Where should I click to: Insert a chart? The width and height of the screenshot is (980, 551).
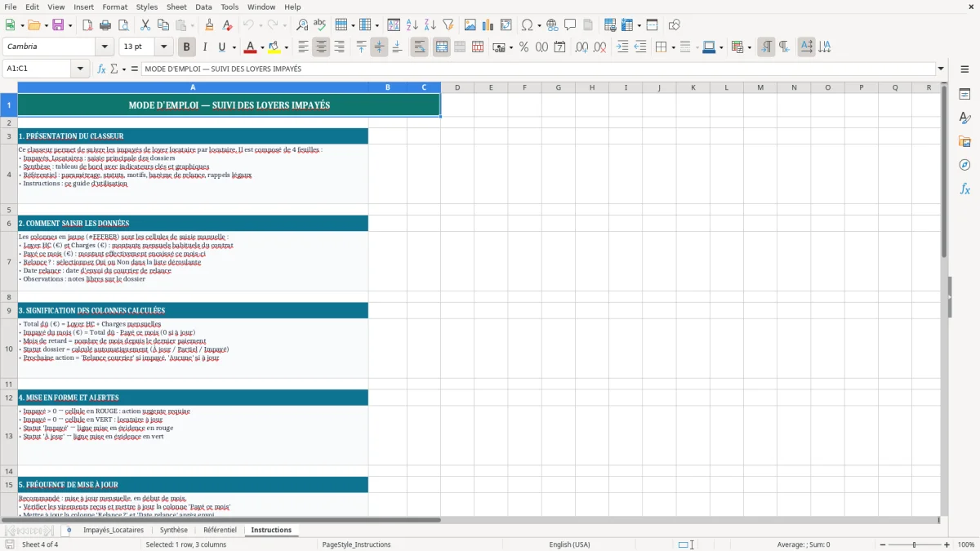pyautogui.click(x=488, y=25)
